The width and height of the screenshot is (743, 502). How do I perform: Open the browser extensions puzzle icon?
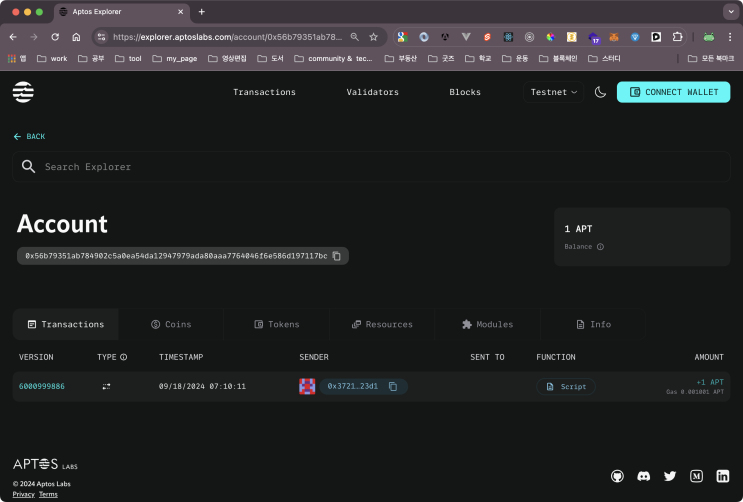tap(678, 37)
